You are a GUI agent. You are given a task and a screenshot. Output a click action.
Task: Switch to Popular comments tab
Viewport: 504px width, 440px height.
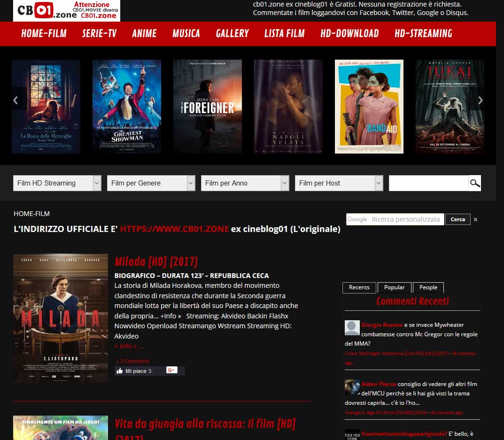tap(394, 287)
